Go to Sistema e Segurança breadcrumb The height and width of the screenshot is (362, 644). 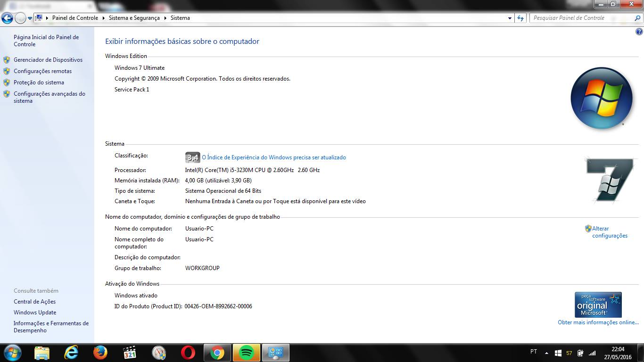point(134,18)
